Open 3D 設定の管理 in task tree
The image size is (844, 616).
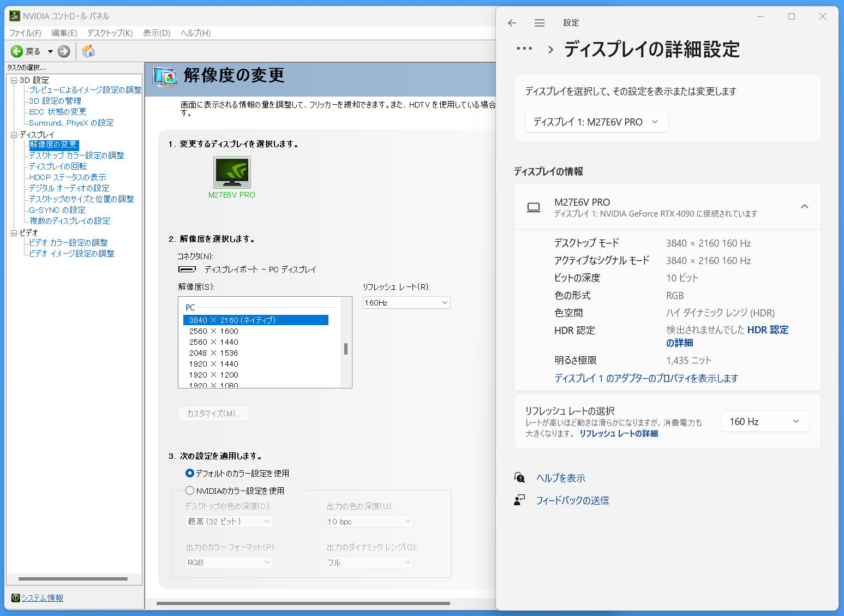(x=55, y=101)
